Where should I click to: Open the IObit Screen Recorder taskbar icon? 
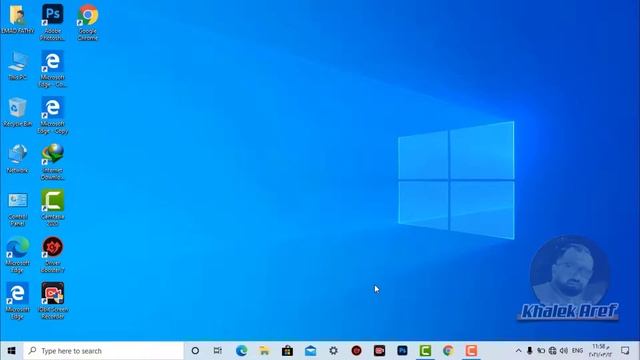pyautogui.click(x=379, y=351)
